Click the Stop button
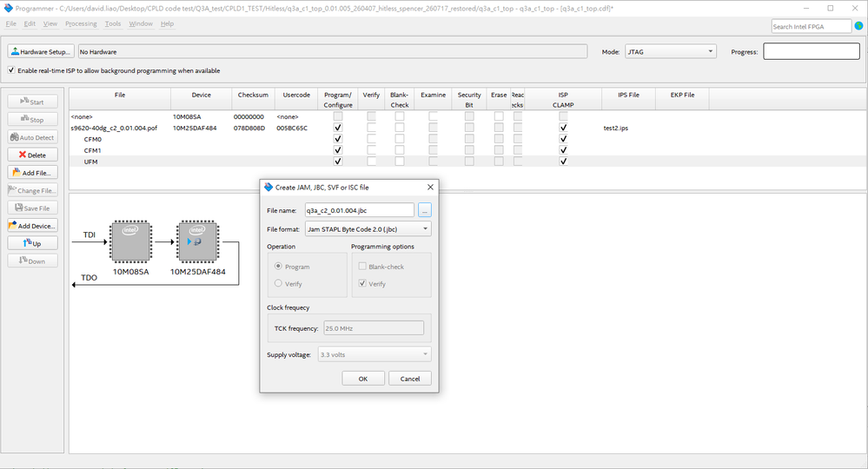The image size is (868, 469). (x=33, y=120)
